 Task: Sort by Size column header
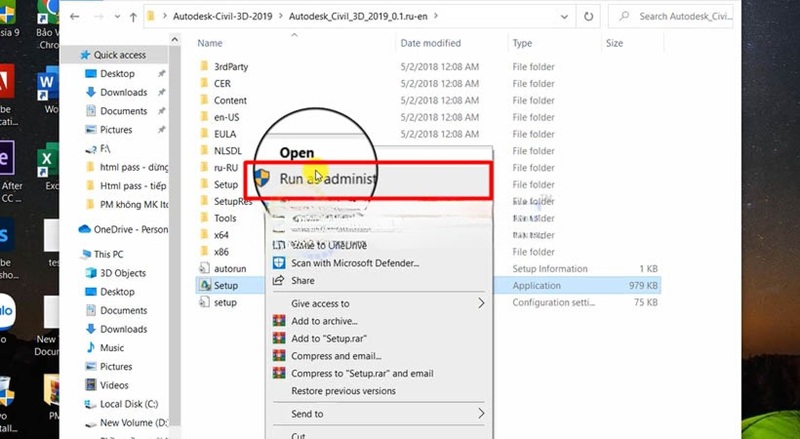pos(614,43)
